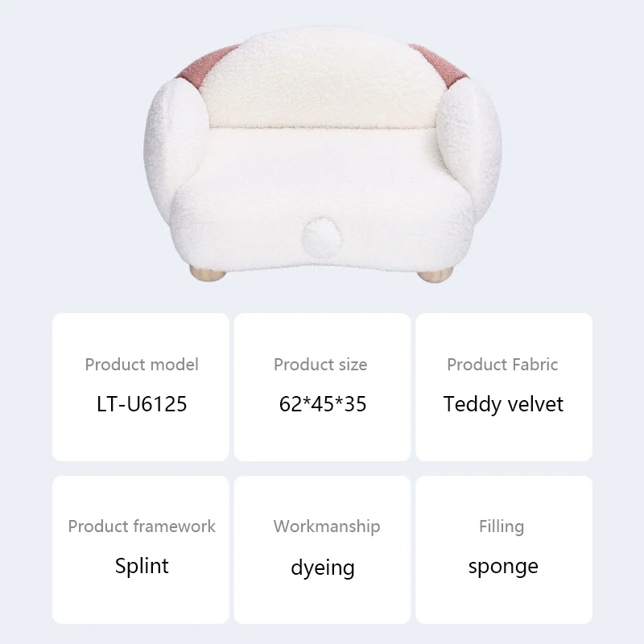Viewport: 644px width, 644px height.
Task: Select the Product Fabric label
Action: tap(502, 365)
